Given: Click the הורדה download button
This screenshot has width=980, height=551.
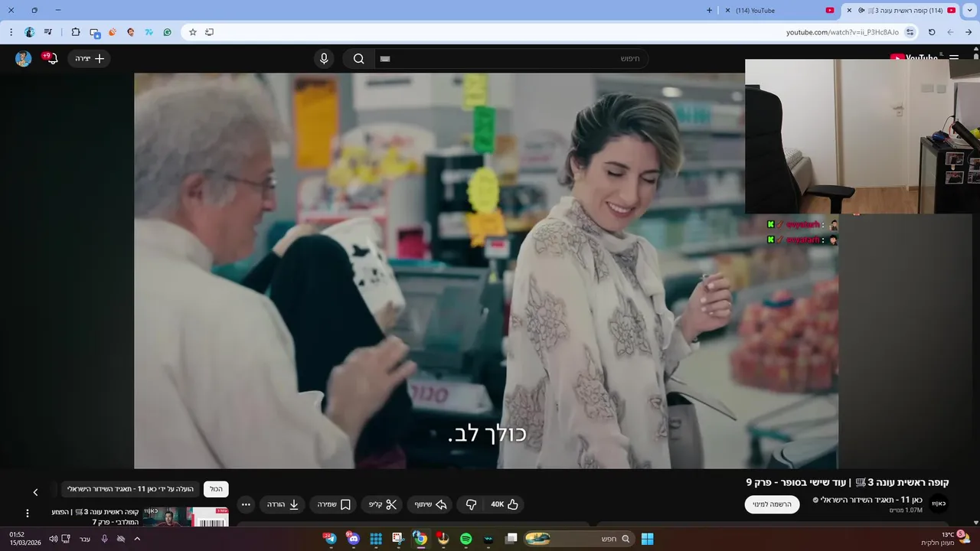Looking at the screenshot, I should (x=283, y=504).
